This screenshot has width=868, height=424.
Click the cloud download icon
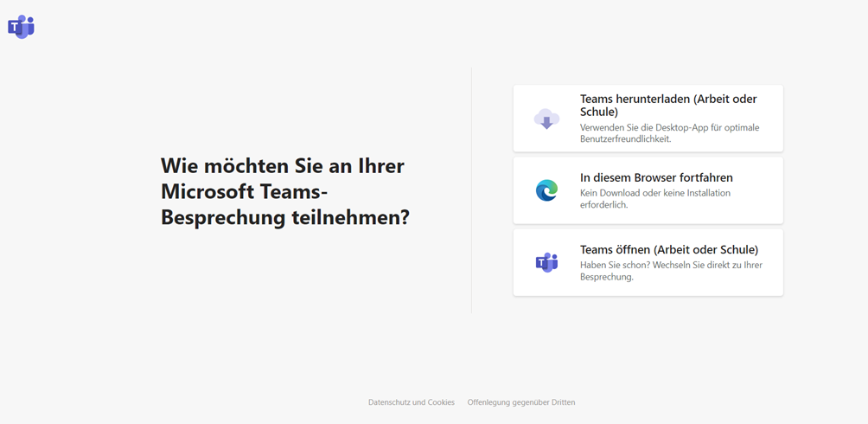(546, 119)
